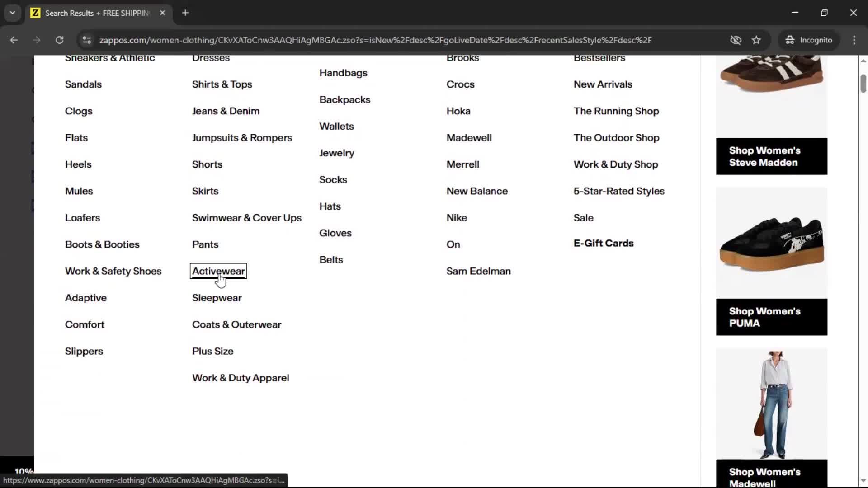868x488 pixels.
Task: Open E-Gift Cards
Action: coord(604,243)
